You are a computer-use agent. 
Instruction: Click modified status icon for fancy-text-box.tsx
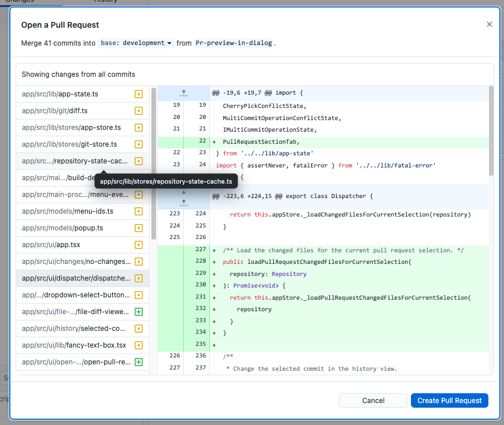(139, 345)
